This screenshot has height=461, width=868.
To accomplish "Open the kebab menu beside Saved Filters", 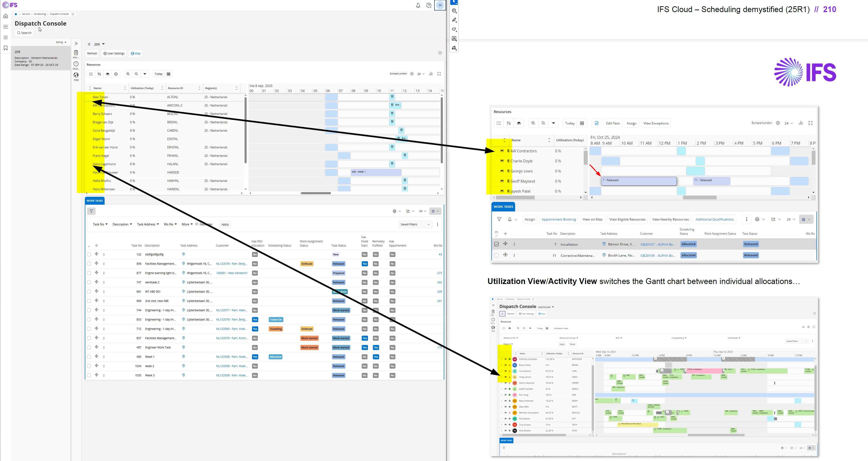I will (437, 224).
